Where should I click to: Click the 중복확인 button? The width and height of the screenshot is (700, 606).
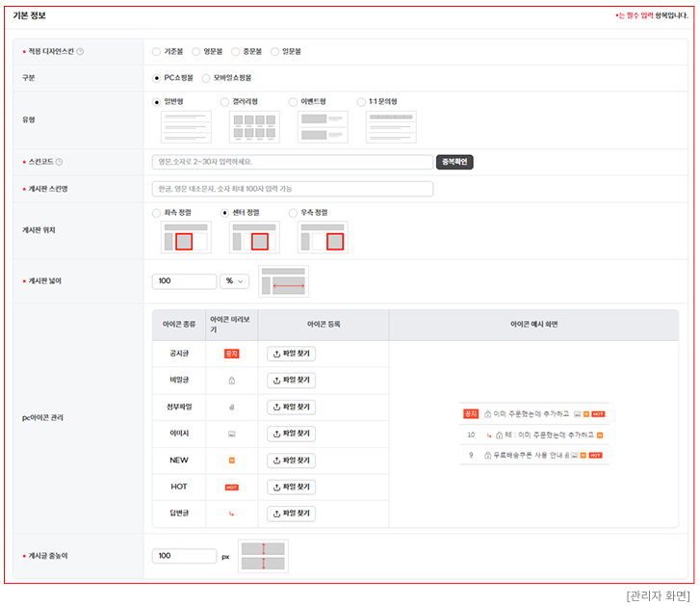point(454,162)
